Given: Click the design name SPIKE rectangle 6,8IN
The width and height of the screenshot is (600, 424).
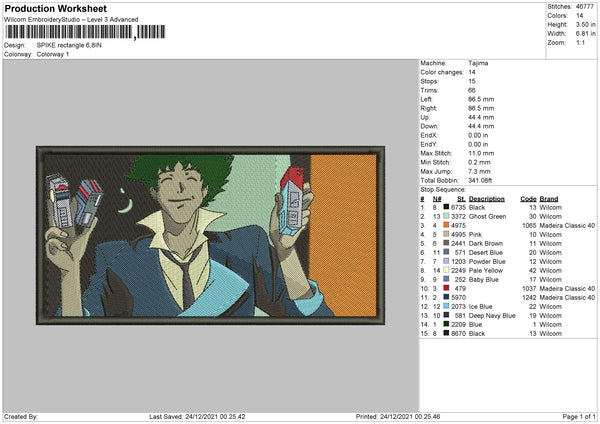Looking at the screenshot, I should 72,46.
